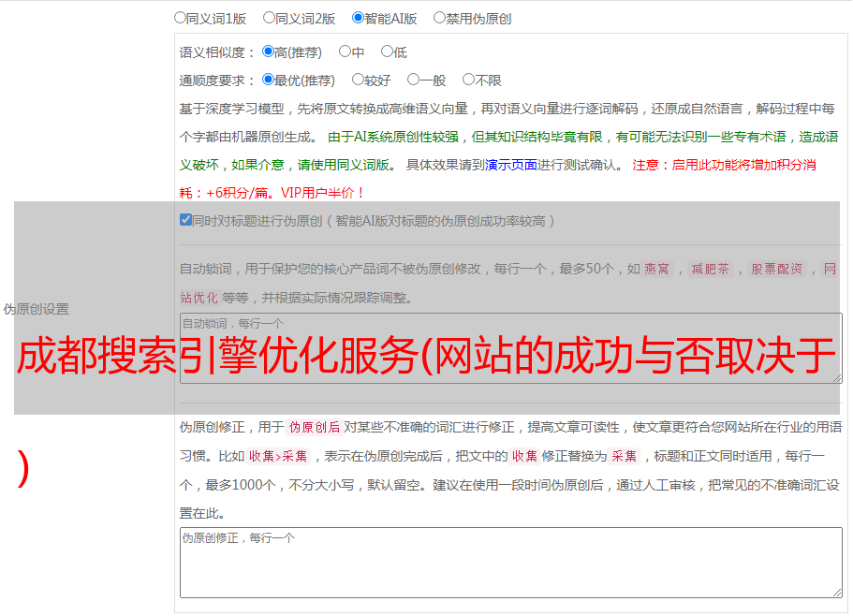The image size is (853, 616).
Task: Set 语义相似度 to 中
Action: (345, 51)
